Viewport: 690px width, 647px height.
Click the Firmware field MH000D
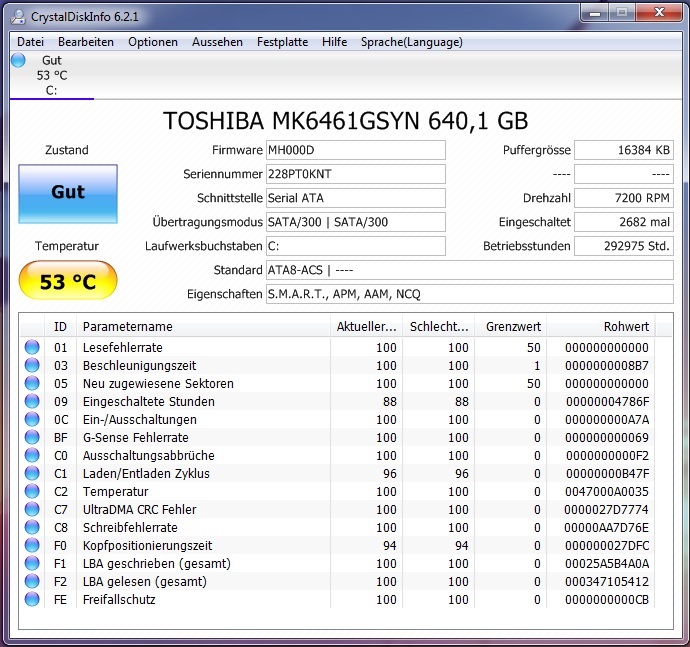point(356,150)
